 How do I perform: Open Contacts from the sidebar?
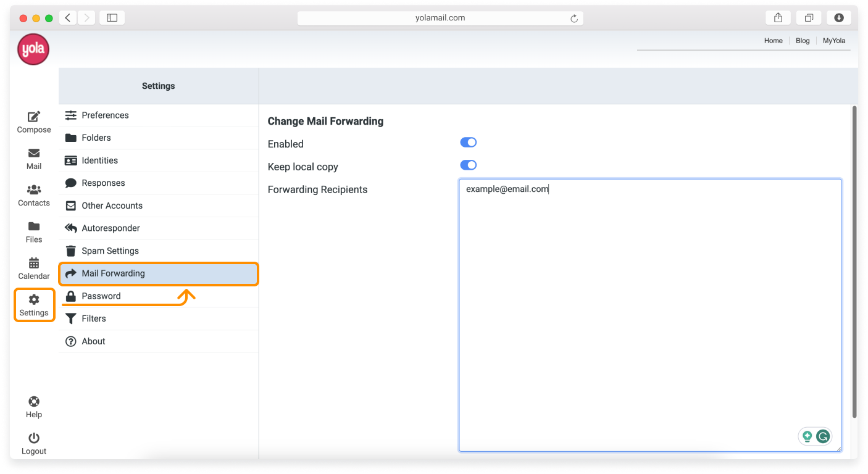coord(33,190)
